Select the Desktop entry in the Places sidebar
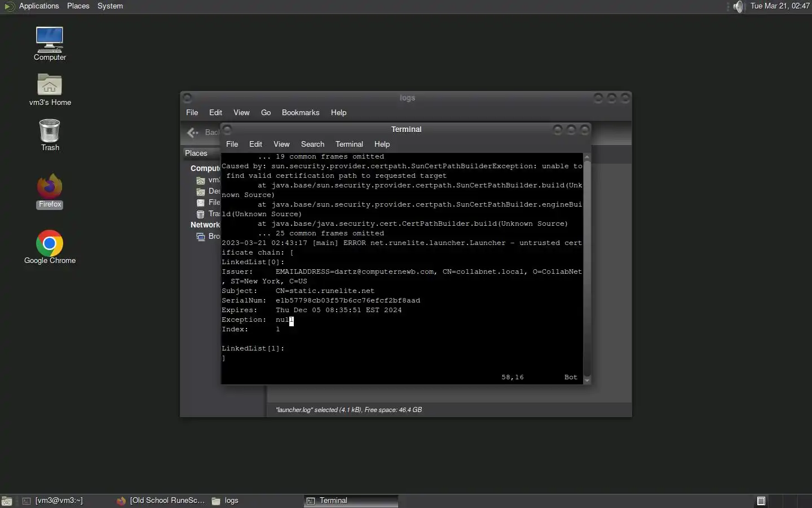 pyautogui.click(x=208, y=191)
